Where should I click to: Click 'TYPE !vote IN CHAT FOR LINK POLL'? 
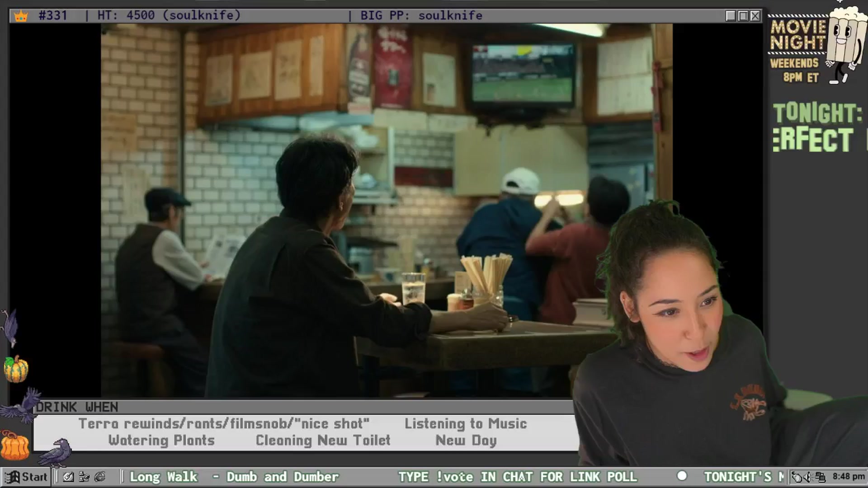[x=517, y=477]
